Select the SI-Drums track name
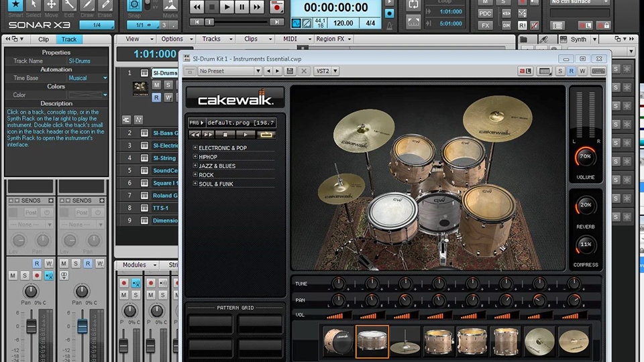 coord(165,73)
